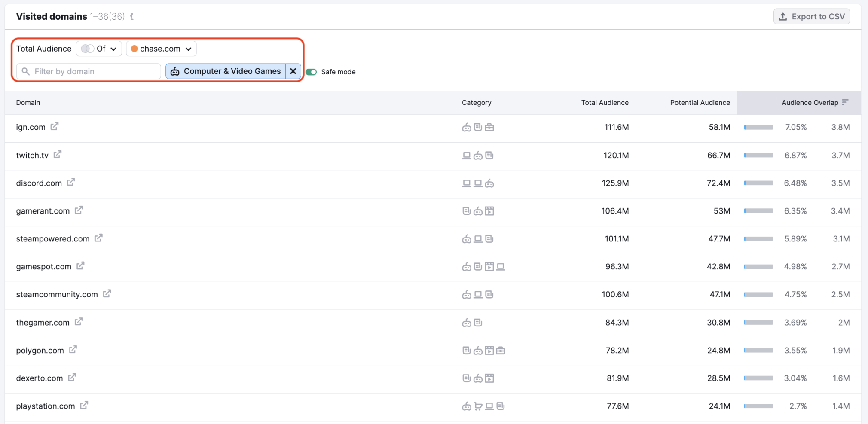Click the gamepad category icon for steampowered.com
Screen dimensions: 868x424
coord(467,239)
